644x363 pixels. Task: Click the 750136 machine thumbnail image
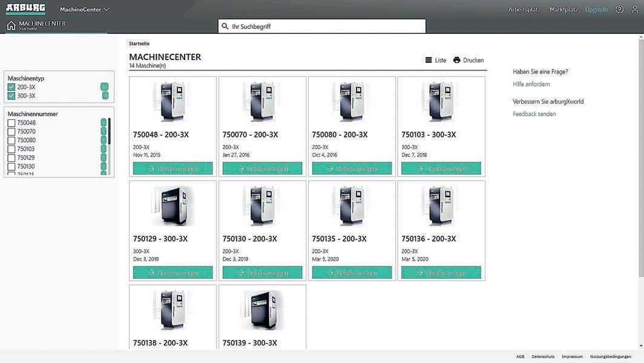(x=441, y=205)
